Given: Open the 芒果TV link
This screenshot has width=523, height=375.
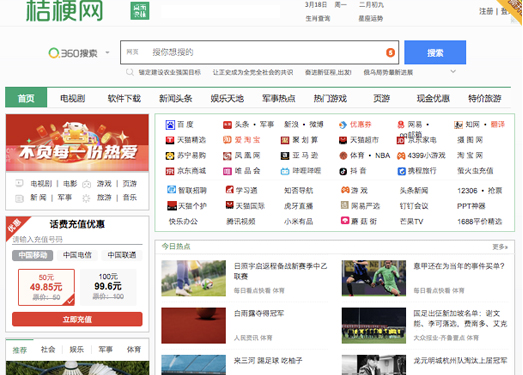Looking at the screenshot, I should click(412, 221).
